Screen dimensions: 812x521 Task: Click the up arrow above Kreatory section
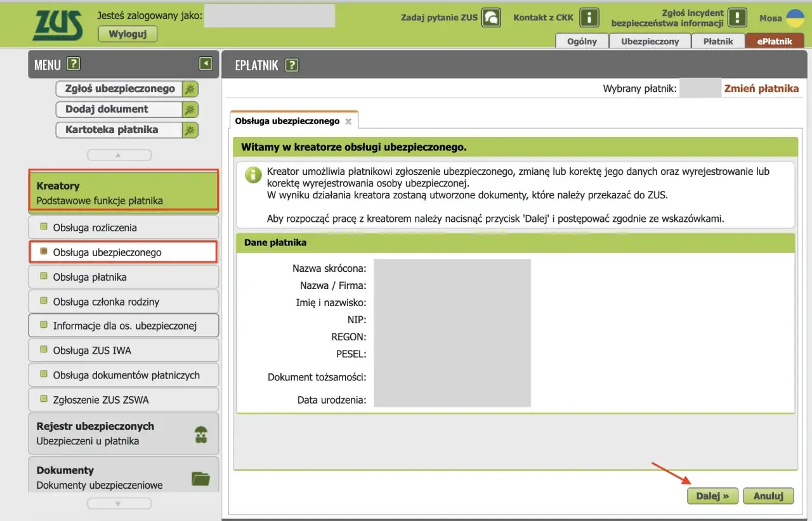pyautogui.click(x=119, y=154)
